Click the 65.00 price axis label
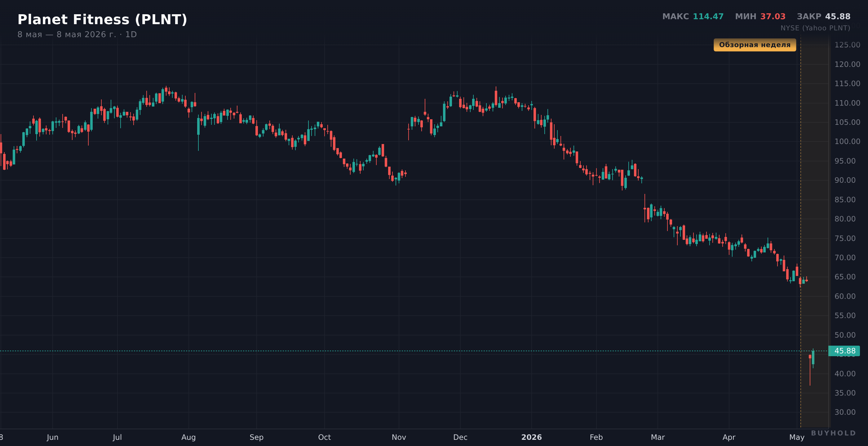The image size is (868, 446). (x=845, y=277)
